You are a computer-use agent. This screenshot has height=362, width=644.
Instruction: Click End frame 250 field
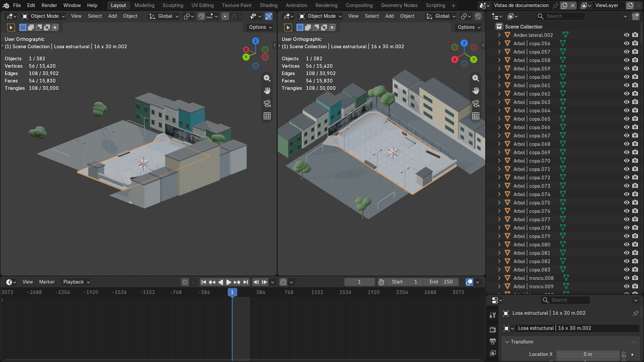click(441, 282)
